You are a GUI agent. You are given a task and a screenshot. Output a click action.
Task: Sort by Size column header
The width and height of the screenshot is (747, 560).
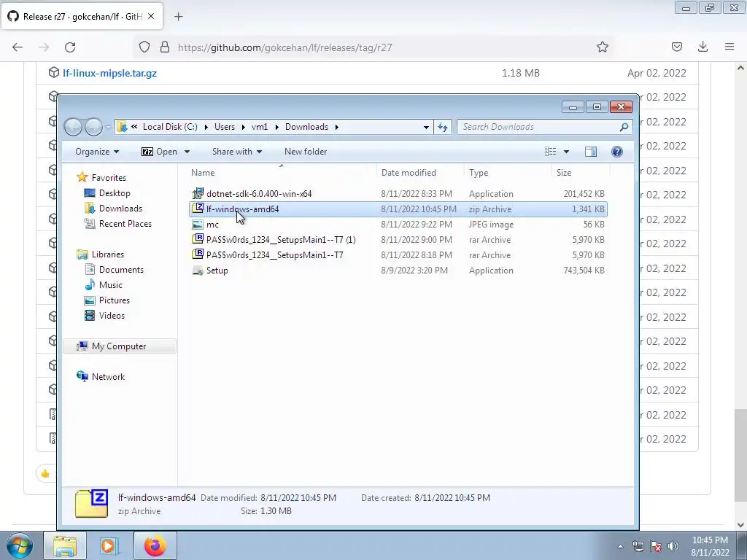tap(564, 172)
